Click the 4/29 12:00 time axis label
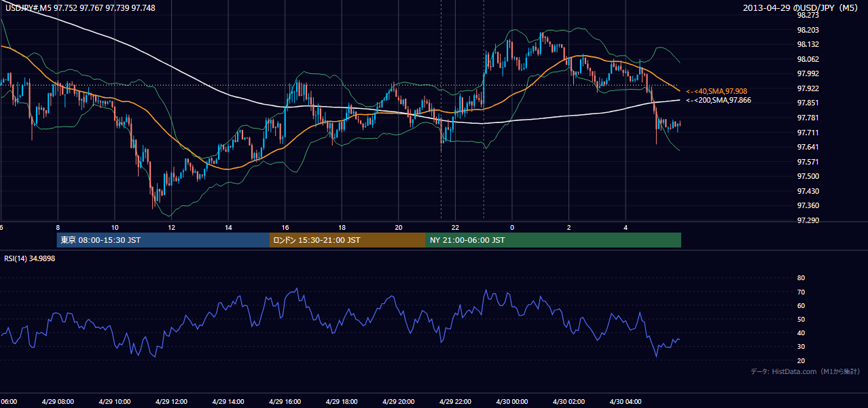Image resolution: width=868 pixels, height=408 pixels. [171, 402]
